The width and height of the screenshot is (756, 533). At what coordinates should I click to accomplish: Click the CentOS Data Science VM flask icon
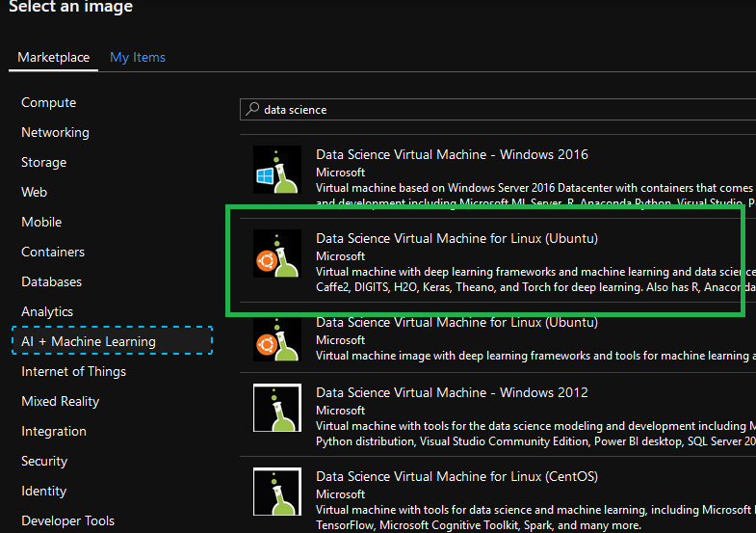pyautogui.click(x=277, y=492)
